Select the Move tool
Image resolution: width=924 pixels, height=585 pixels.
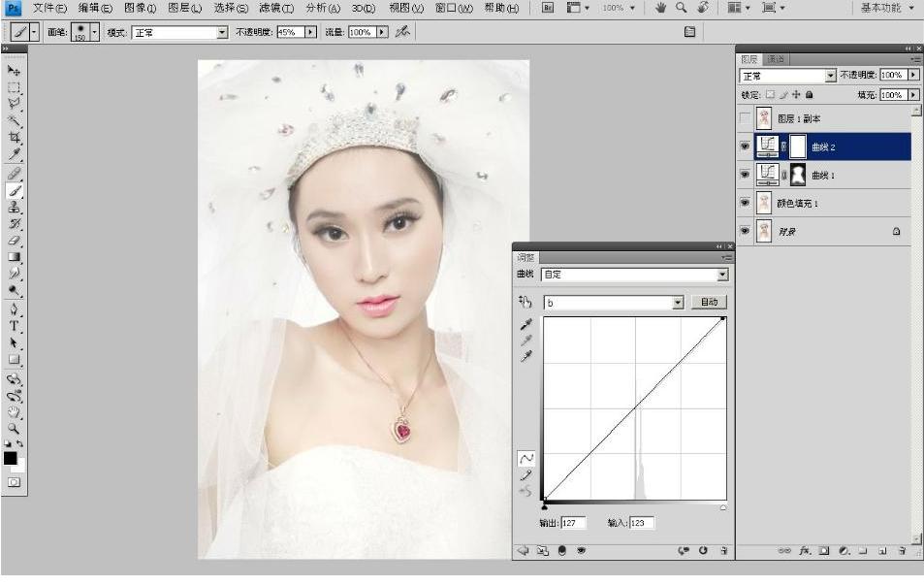14,70
